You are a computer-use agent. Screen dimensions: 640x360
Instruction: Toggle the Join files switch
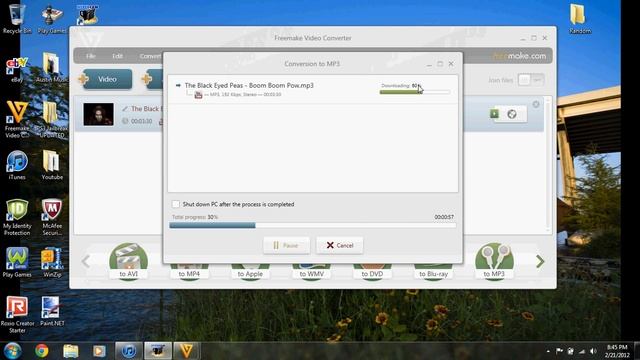tap(531, 80)
